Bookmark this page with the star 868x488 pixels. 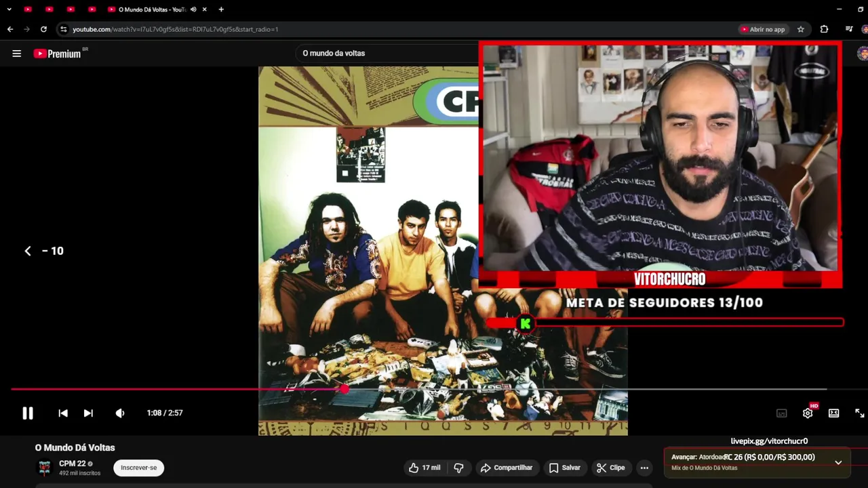pos(801,29)
